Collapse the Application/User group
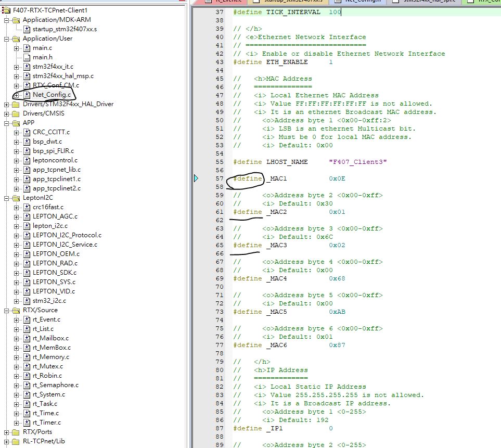This screenshot has width=501, height=448. pos(6,39)
